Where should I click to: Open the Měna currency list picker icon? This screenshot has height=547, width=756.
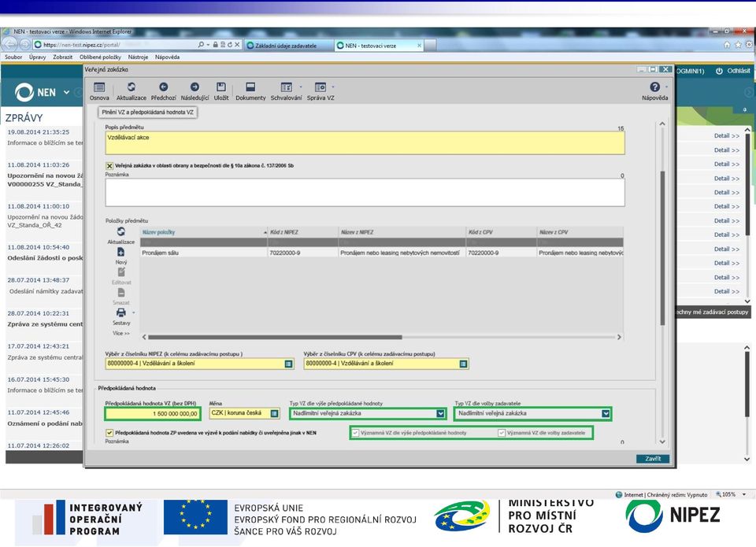tap(274, 413)
